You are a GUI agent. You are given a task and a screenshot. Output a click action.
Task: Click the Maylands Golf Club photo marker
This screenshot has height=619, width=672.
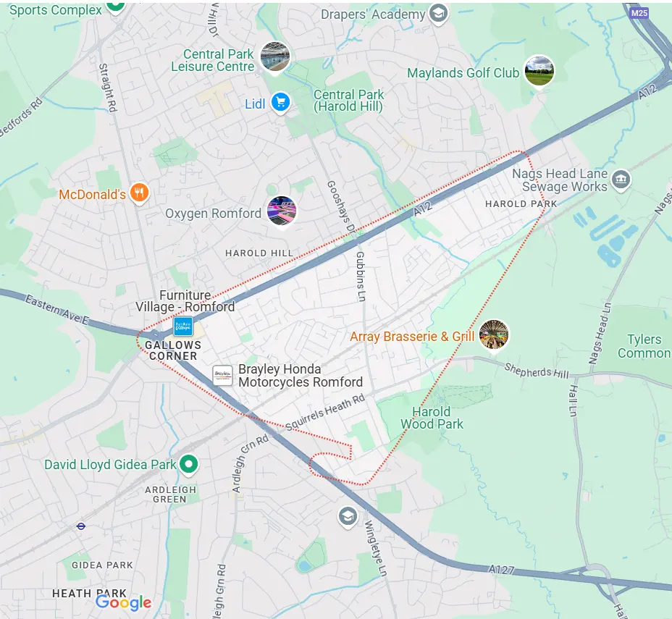tap(539, 71)
